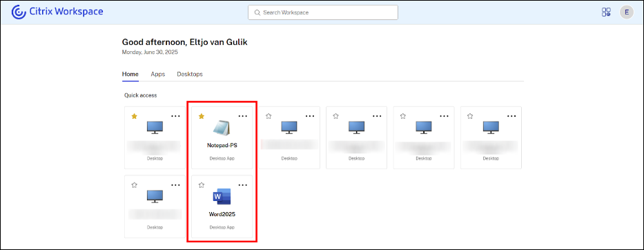Click the Citrix Workspace logo
Viewport: 644px width, 250px height.
[x=57, y=12]
